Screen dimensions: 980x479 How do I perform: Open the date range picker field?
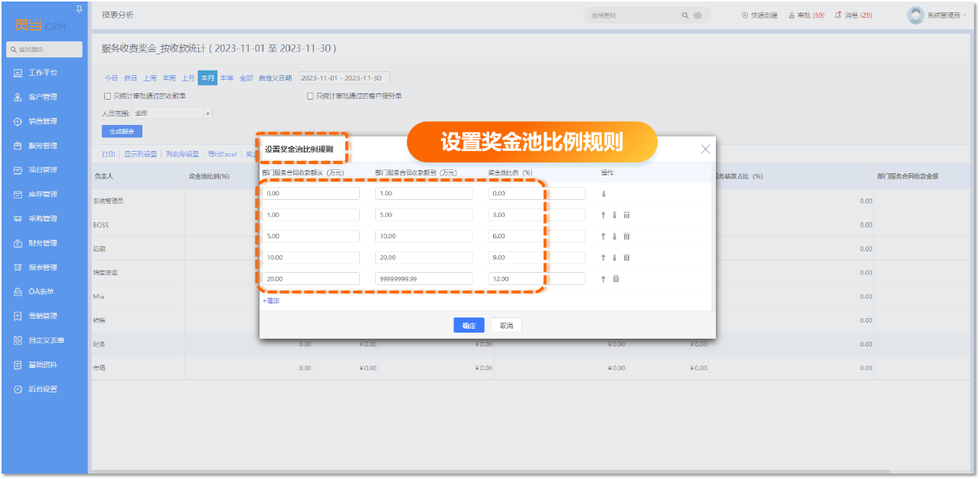coord(344,78)
